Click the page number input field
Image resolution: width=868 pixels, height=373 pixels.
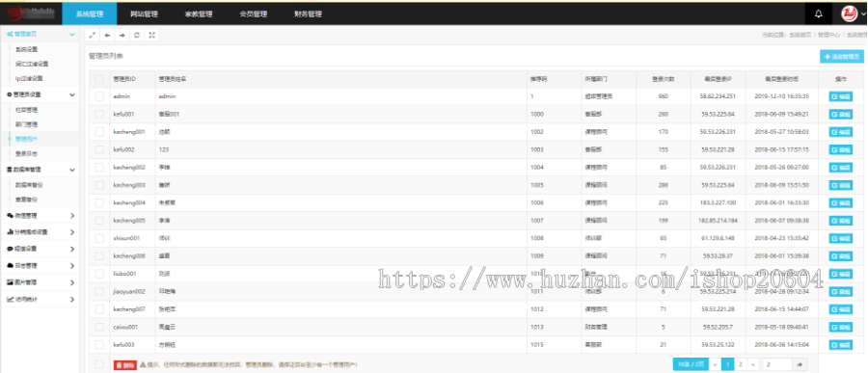pos(776,364)
